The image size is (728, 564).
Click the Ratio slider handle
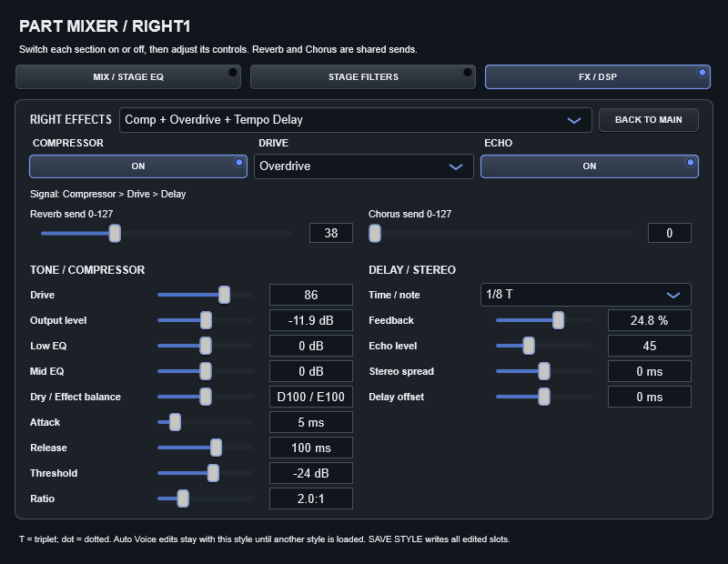point(183,499)
